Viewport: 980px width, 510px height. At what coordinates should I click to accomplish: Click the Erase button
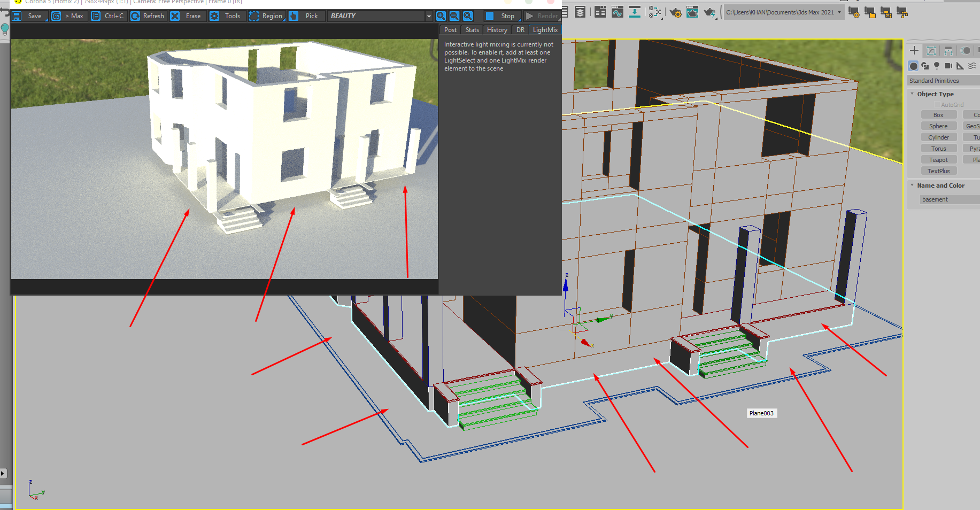[187, 16]
